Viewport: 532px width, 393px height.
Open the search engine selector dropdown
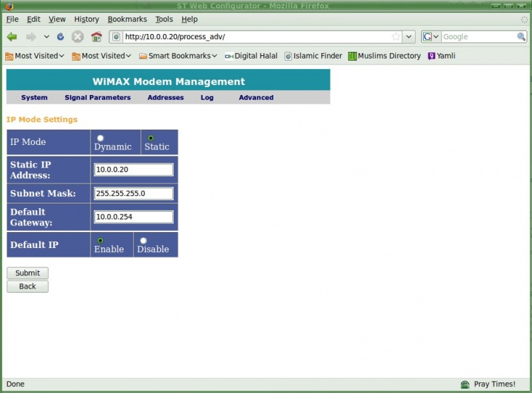click(436, 37)
